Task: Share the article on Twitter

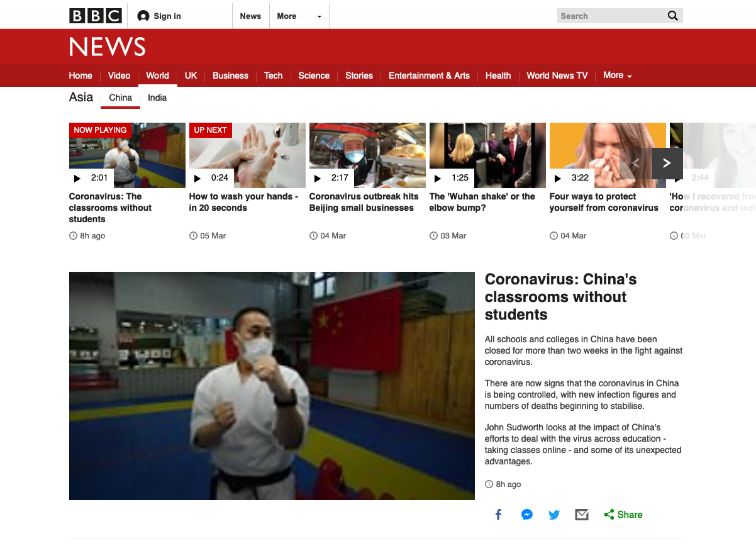Action: 554,515
